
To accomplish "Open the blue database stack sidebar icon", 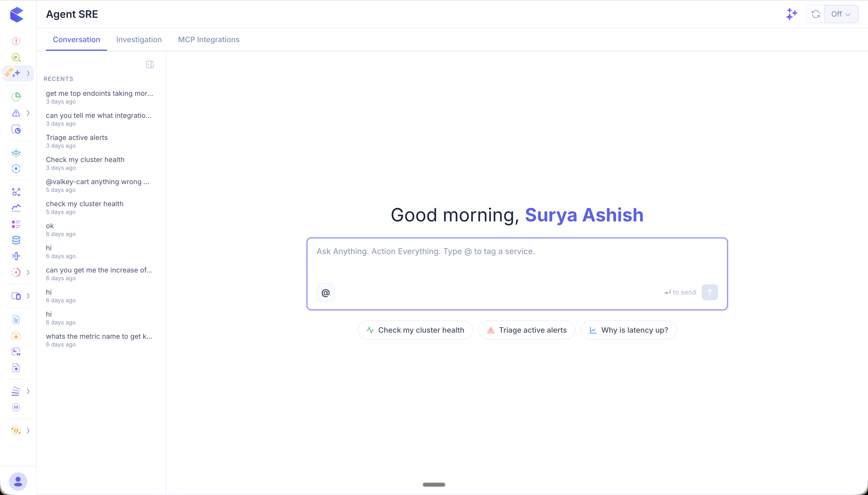I will point(16,240).
